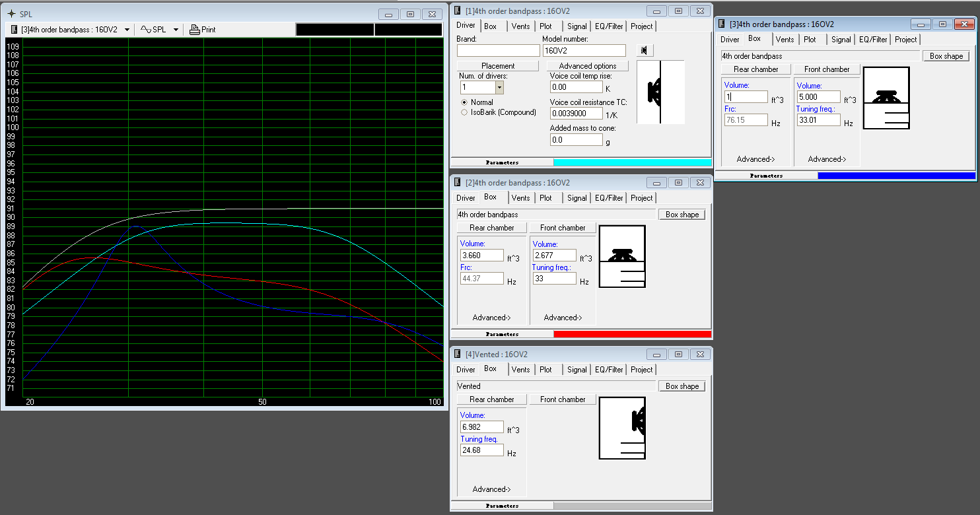
Task: Open Driver tab in window [4]
Action: (x=466, y=370)
